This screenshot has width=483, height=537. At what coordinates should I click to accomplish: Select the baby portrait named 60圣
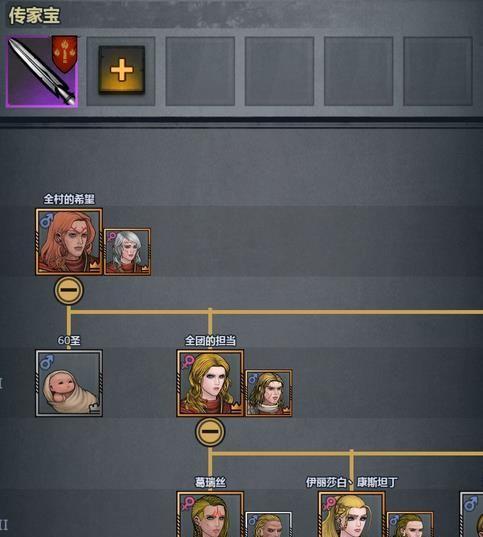pos(69,383)
